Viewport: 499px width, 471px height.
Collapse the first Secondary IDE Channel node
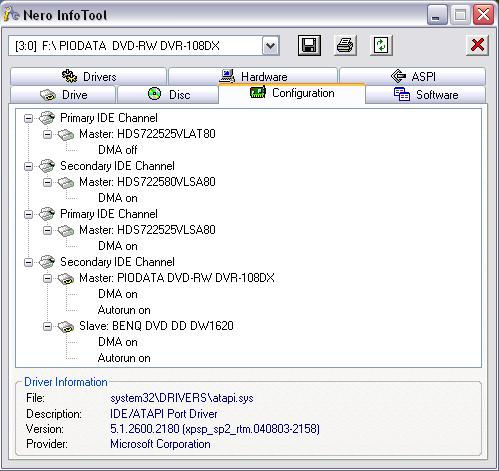(29, 166)
